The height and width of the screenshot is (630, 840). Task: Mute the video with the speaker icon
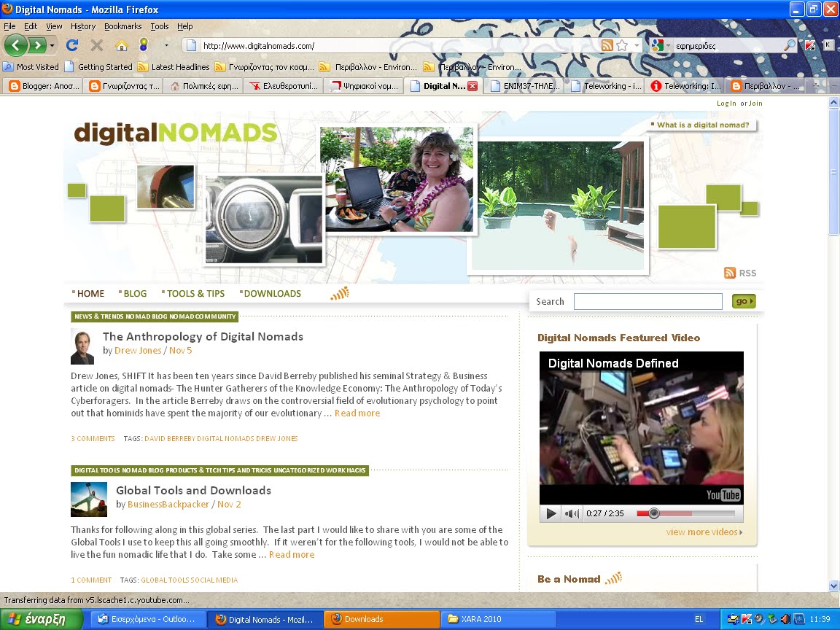[x=572, y=514]
